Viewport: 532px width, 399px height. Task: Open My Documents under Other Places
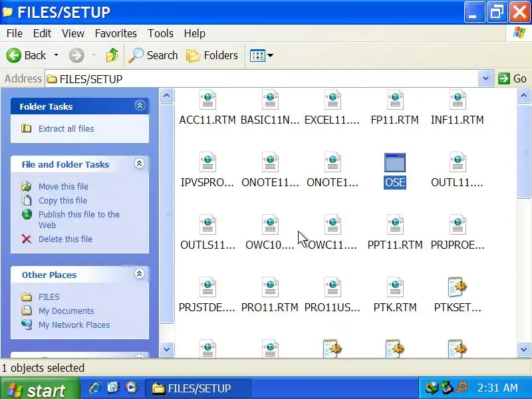pos(66,311)
